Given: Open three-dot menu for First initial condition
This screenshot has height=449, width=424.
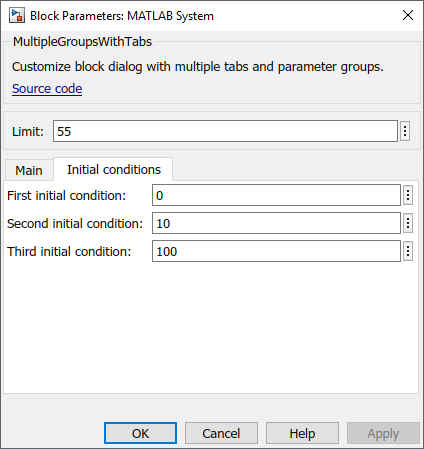Looking at the screenshot, I should click(x=408, y=195).
